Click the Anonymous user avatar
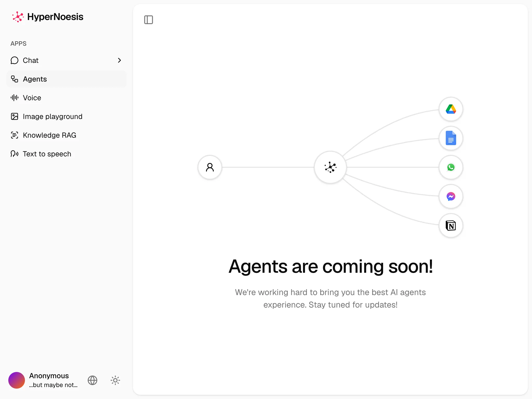 tap(17, 380)
